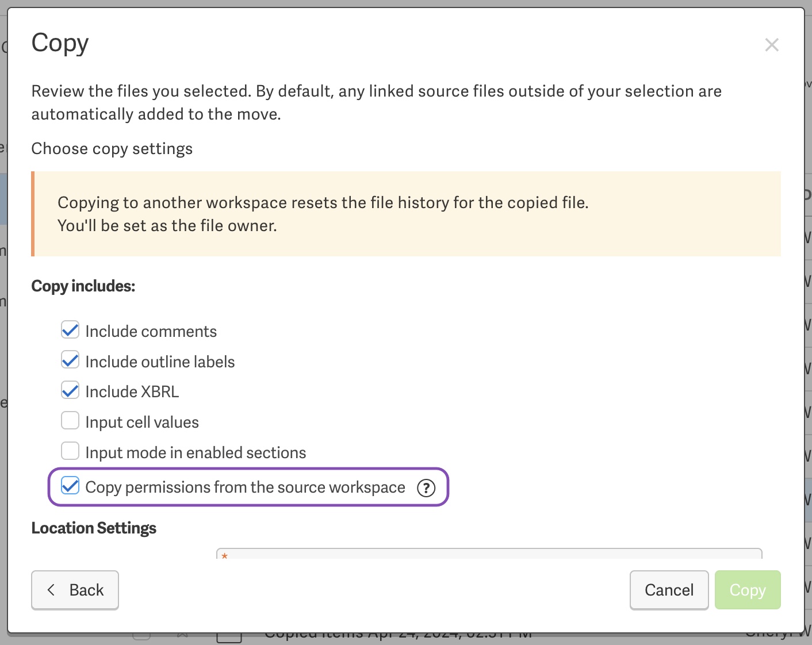Uncheck Include XBRL
This screenshot has width=812, height=645.
(x=70, y=391)
